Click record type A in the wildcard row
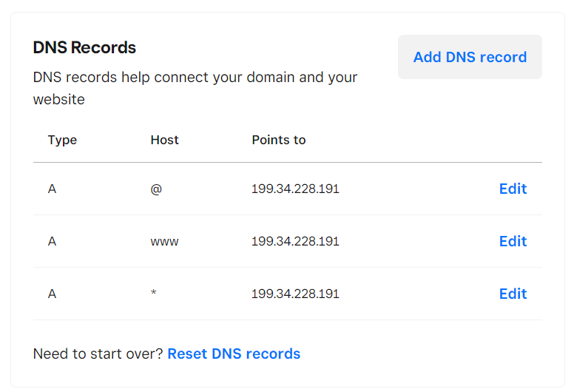 pyautogui.click(x=53, y=294)
